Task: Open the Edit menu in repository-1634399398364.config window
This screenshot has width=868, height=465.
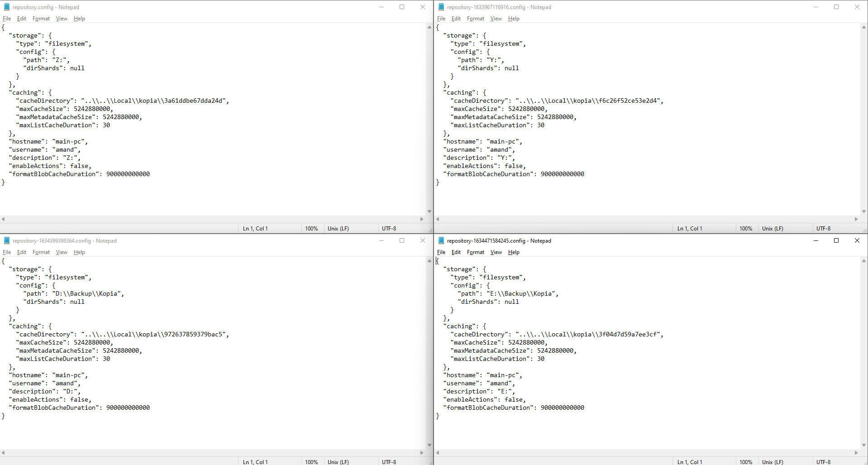Action: (x=21, y=252)
